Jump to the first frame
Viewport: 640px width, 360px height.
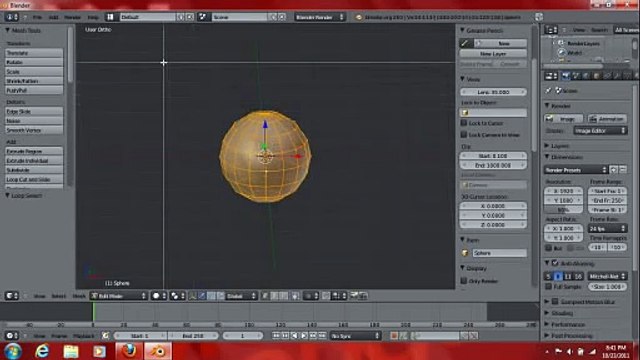click(x=276, y=336)
